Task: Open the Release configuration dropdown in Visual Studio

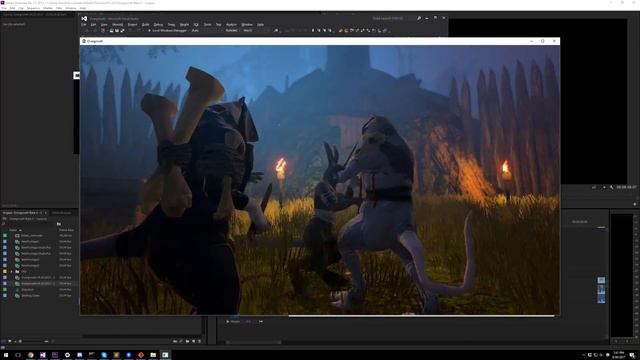Action: pyautogui.click(x=232, y=31)
